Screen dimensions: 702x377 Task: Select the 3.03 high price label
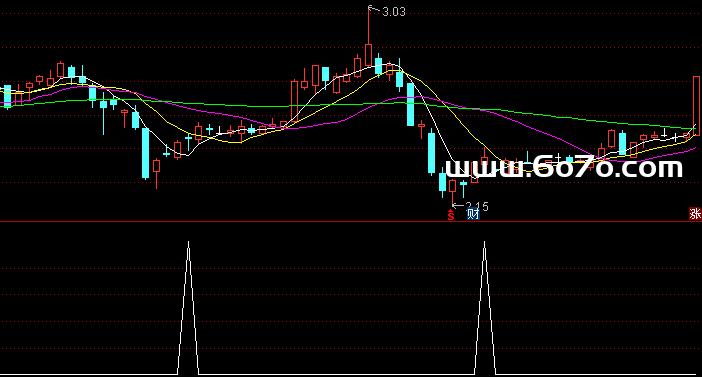coord(394,12)
